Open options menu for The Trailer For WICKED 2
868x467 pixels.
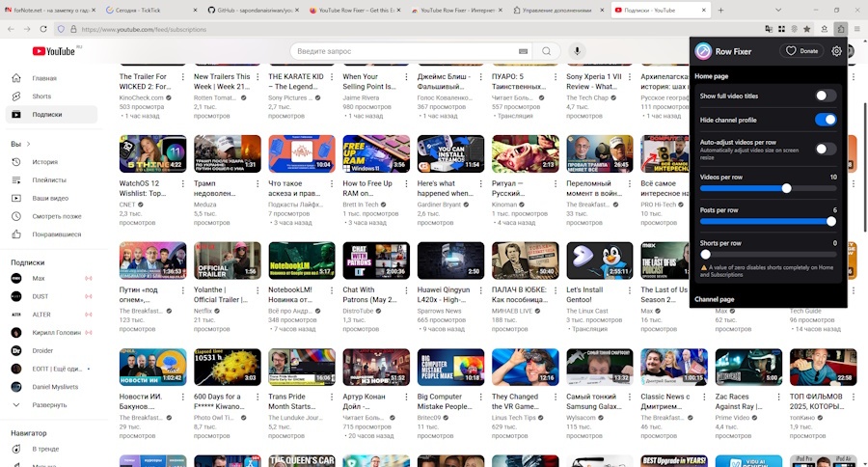[x=182, y=77]
